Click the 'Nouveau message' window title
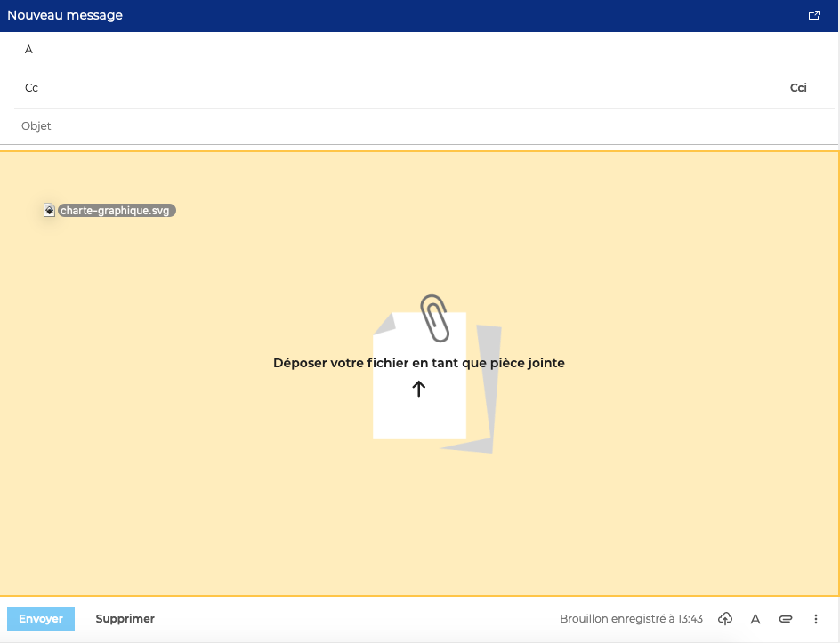Image resolution: width=840 pixels, height=643 pixels. click(x=65, y=15)
